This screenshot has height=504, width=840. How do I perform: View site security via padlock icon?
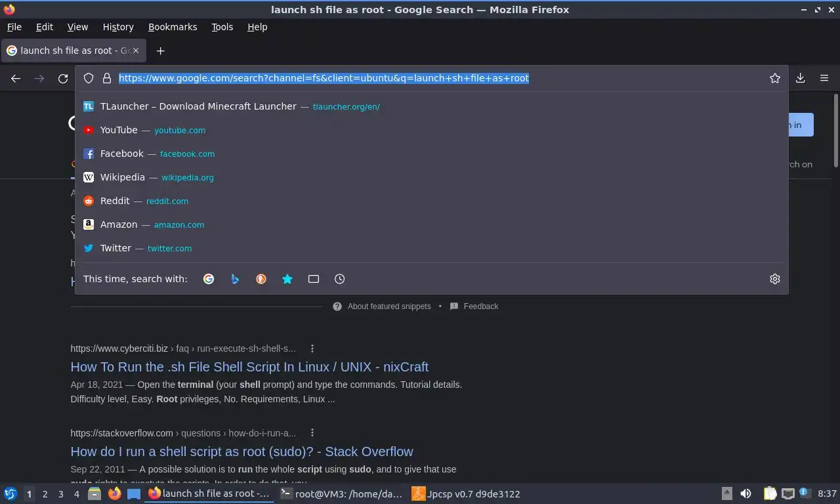pos(107,78)
